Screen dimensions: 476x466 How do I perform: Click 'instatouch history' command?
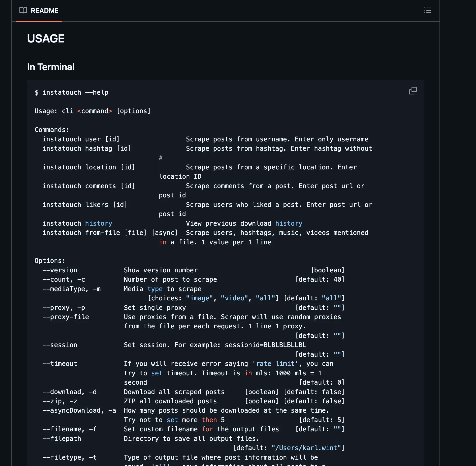[77, 224]
